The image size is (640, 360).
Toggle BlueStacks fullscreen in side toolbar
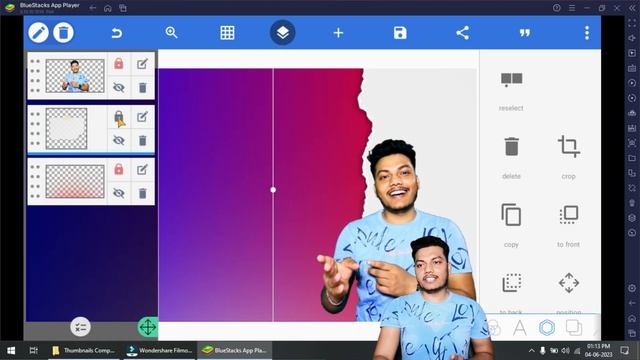[632, 24]
